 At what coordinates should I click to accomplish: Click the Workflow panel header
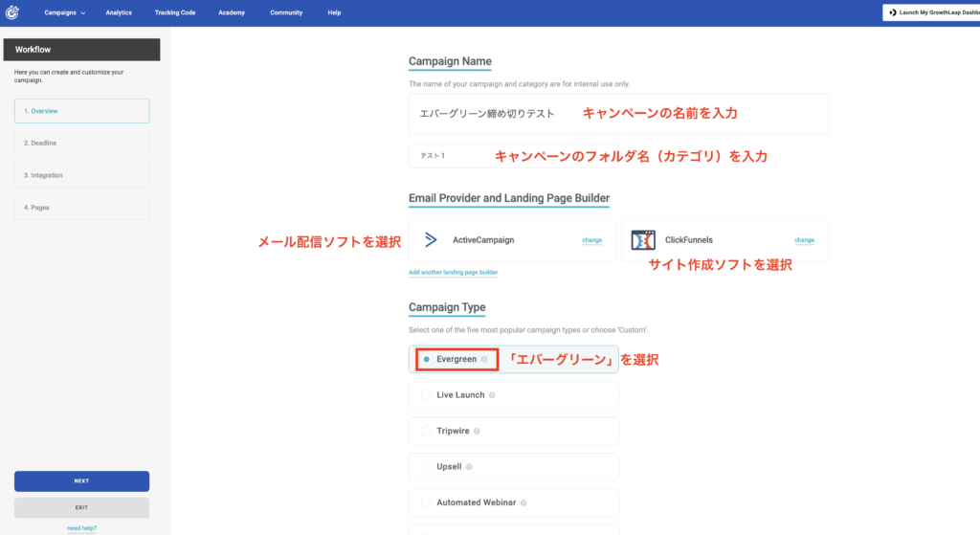[x=82, y=50]
